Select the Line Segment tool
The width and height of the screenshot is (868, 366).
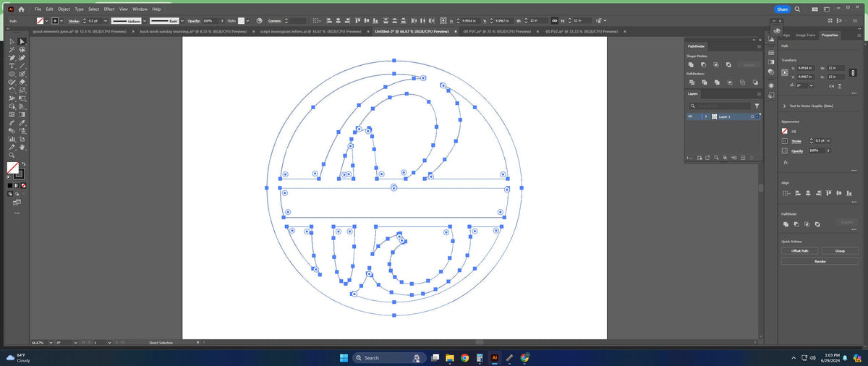click(22, 66)
